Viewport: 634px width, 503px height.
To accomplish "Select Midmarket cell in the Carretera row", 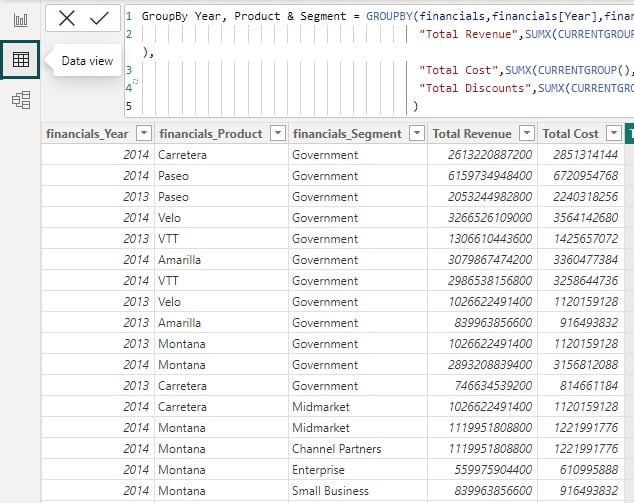I will [358, 407].
